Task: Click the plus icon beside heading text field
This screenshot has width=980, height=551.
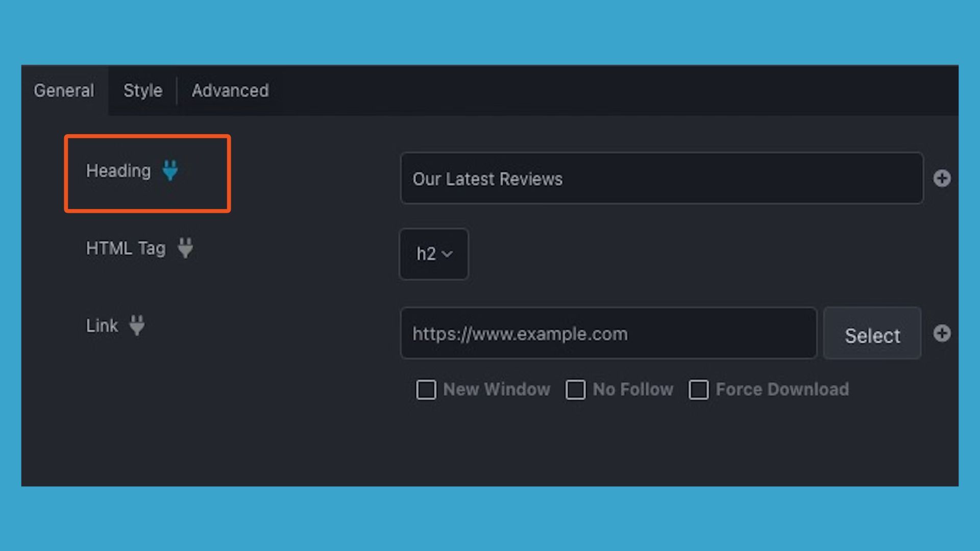Action: [942, 179]
